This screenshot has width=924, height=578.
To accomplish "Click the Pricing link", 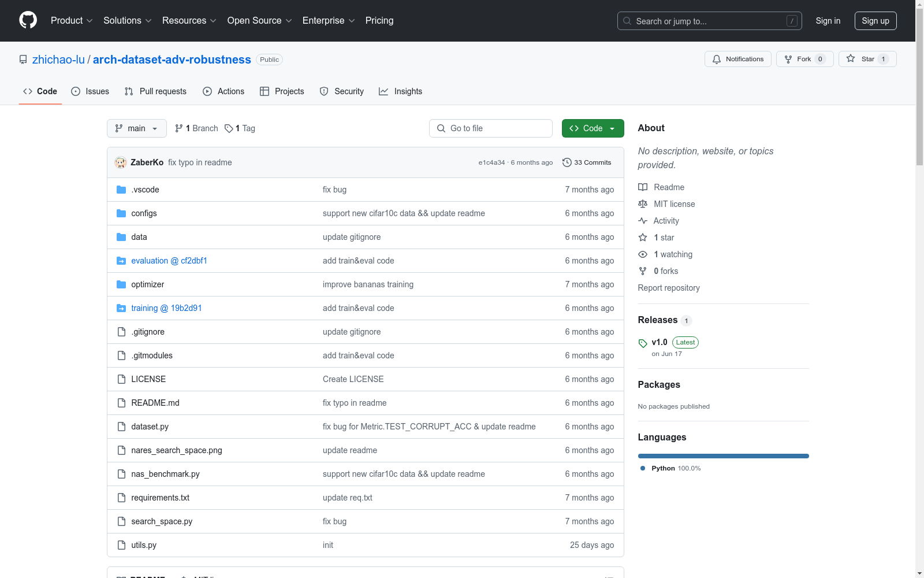I will tap(379, 21).
